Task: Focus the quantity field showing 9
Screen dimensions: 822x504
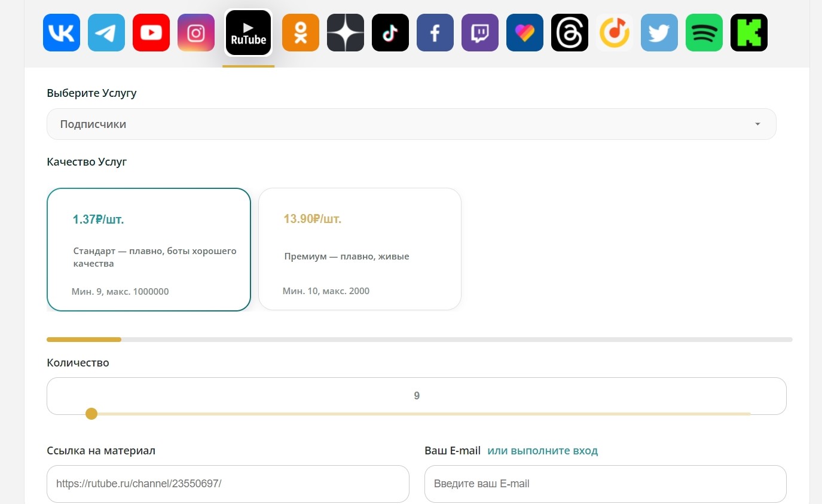Action: coord(417,395)
